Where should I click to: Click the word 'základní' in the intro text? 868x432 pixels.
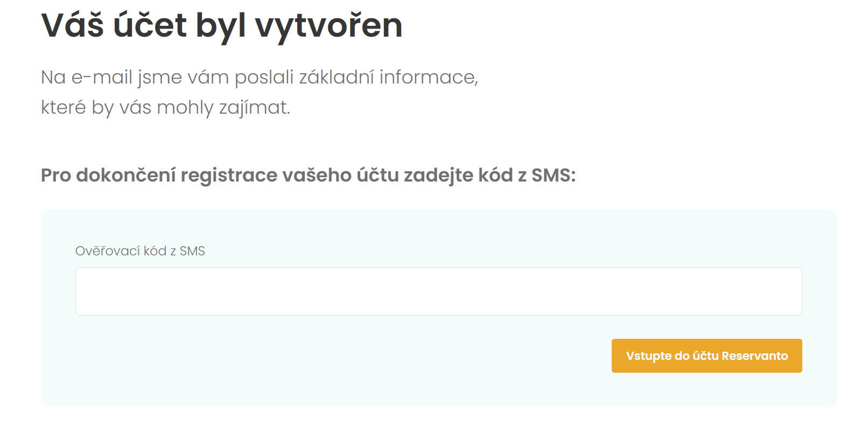click(337, 77)
